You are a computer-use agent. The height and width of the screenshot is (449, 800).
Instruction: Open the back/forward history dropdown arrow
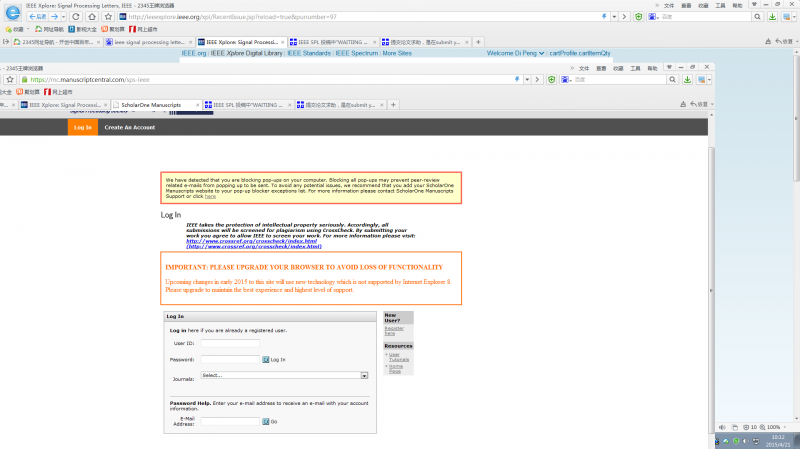63,17
